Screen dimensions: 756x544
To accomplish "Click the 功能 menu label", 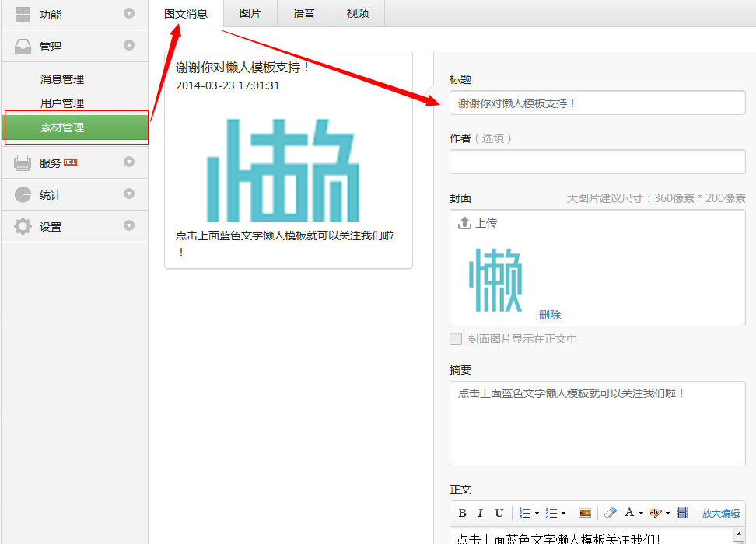I will [50, 15].
